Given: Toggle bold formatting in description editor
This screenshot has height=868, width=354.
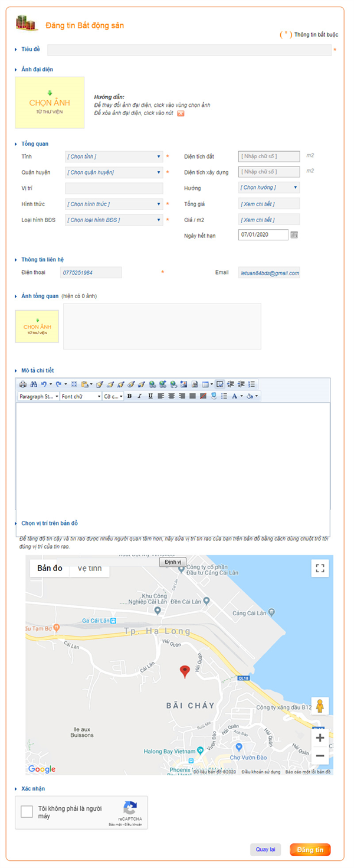Looking at the screenshot, I should tap(129, 396).
